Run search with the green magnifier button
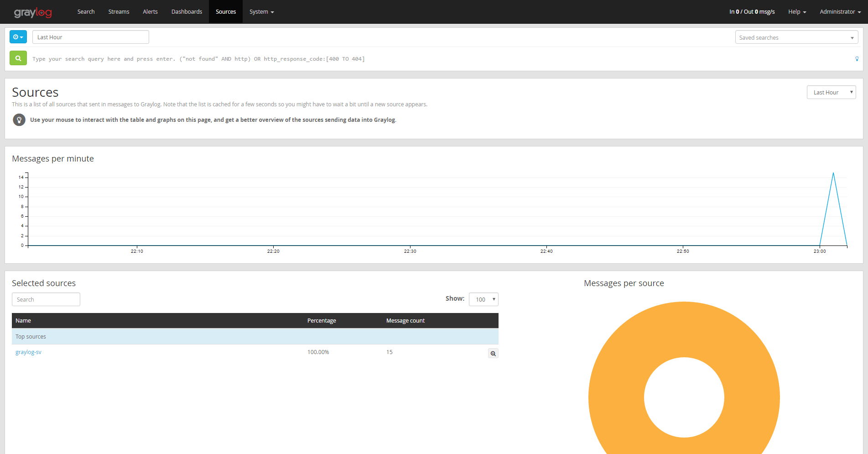868x454 pixels. tap(18, 58)
